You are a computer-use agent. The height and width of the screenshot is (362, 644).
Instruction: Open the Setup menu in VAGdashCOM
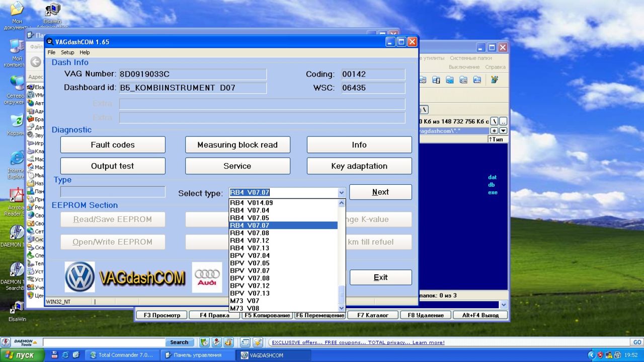point(67,52)
